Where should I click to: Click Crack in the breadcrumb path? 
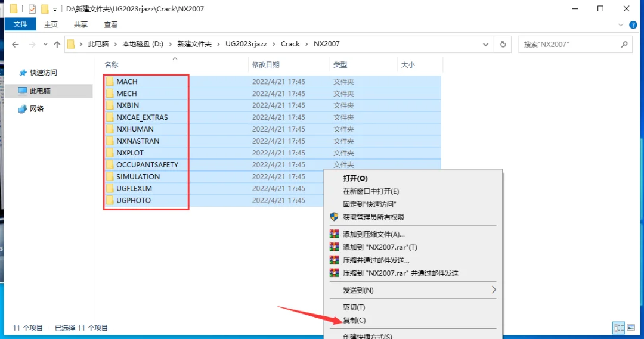coord(290,44)
